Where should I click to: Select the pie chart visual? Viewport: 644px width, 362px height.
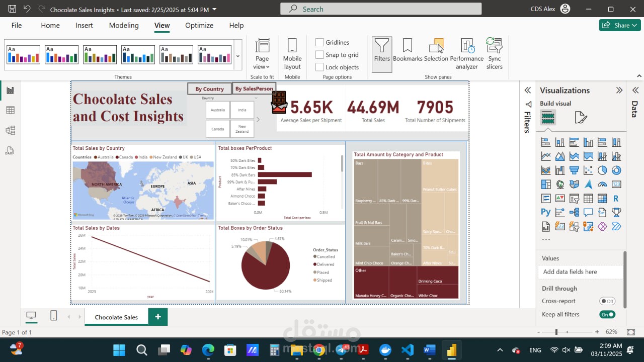point(602,170)
